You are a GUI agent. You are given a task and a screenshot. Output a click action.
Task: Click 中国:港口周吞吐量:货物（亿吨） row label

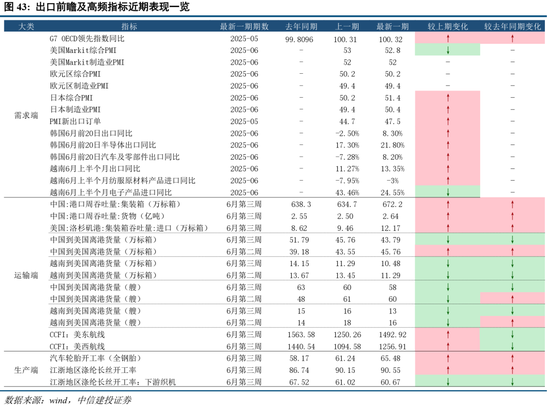(x=107, y=216)
